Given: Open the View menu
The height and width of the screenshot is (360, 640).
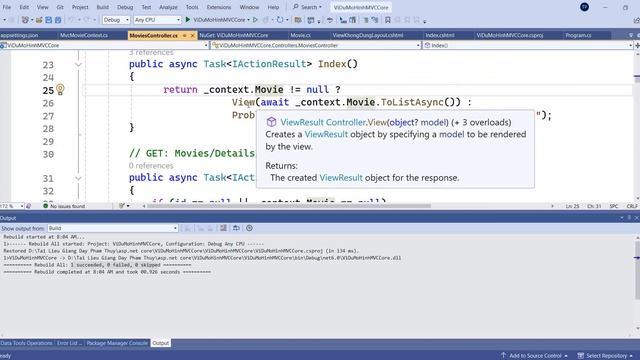Looking at the screenshot, I should pos(42,7).
